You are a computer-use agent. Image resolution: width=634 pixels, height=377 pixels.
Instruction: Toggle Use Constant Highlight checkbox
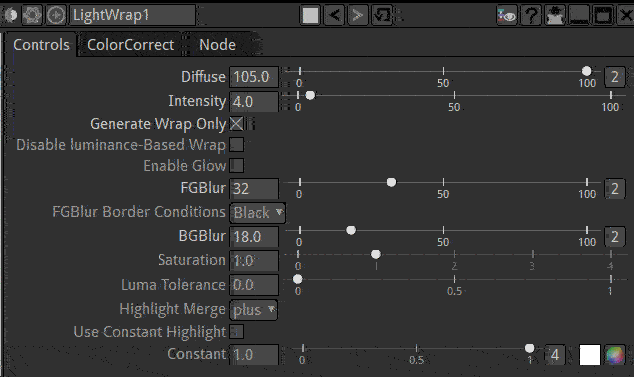(x=237, y=332)
